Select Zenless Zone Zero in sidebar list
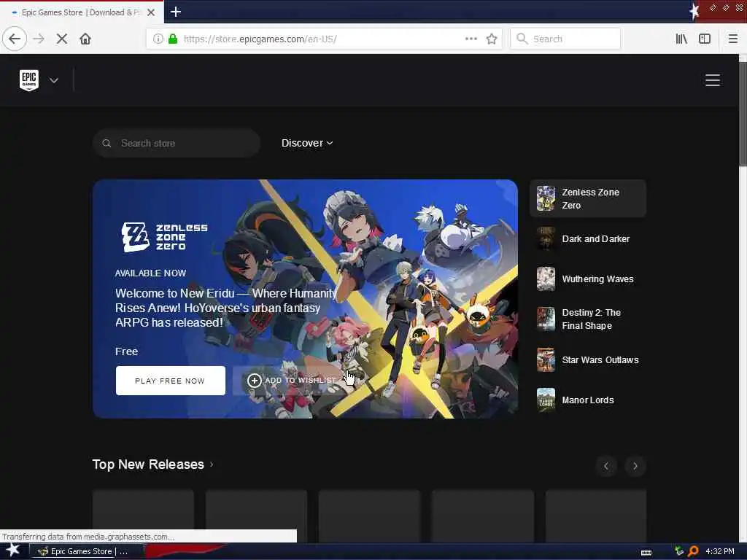This screenshot has height=560, width=747. click(x=588, y=198)
